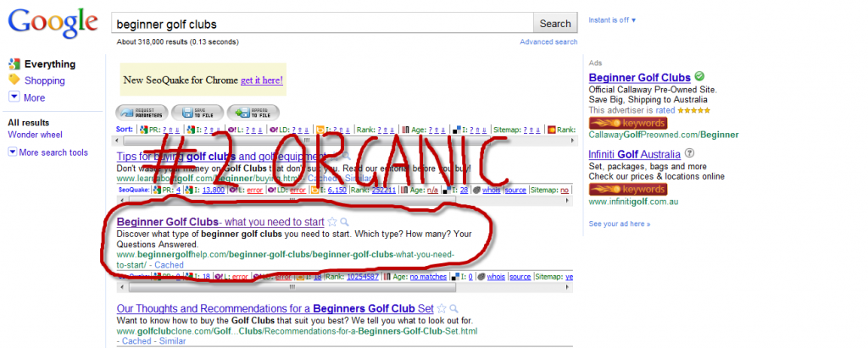Click Bing index value 6,150
Viewport: 868px width, 348px height.
337,190
